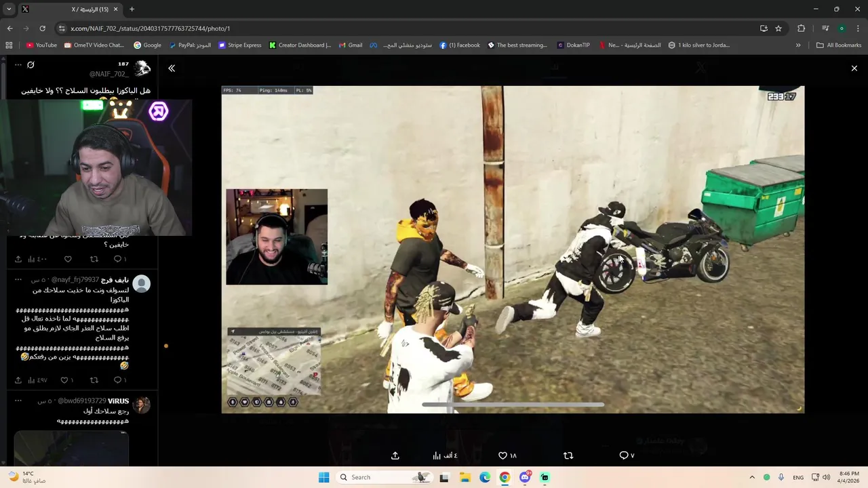Open Chrome's three-dot menu

click(x=857, y=28)
